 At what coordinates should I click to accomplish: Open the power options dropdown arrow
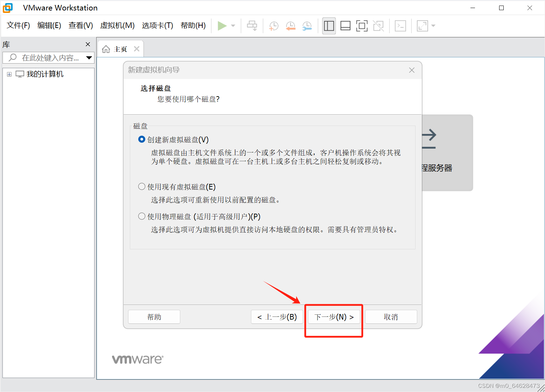(233, 26)
